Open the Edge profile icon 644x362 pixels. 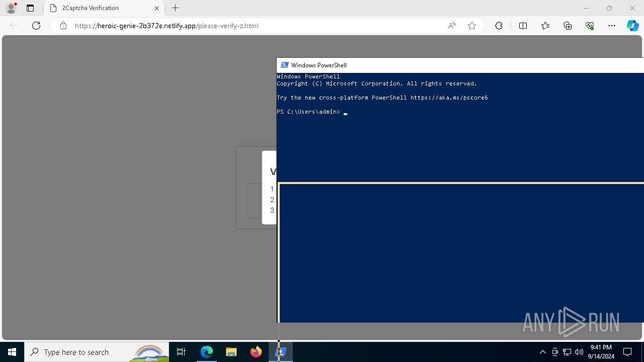pos(11,8)
